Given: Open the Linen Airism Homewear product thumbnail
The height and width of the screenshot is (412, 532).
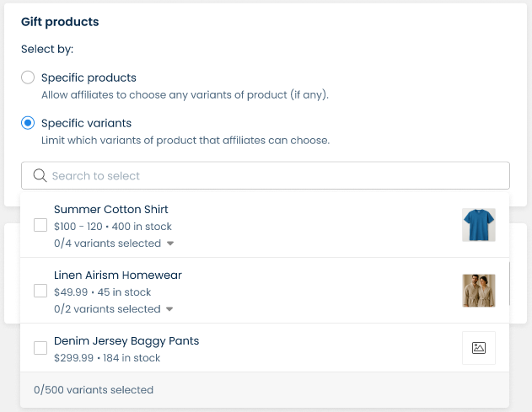Looking at the screenshot, I should (479, 291).
